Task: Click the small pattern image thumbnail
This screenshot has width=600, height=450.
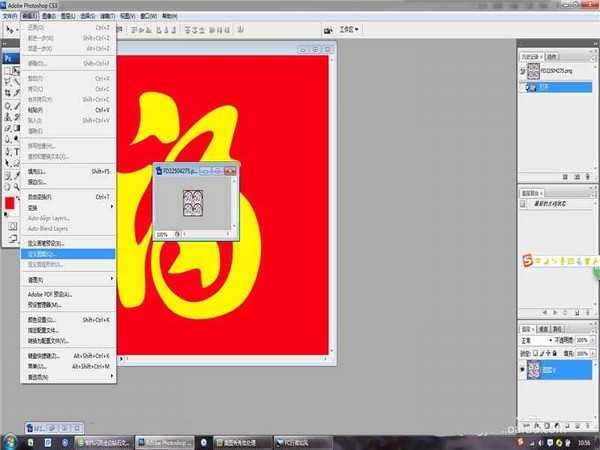Action: point(195,200)
